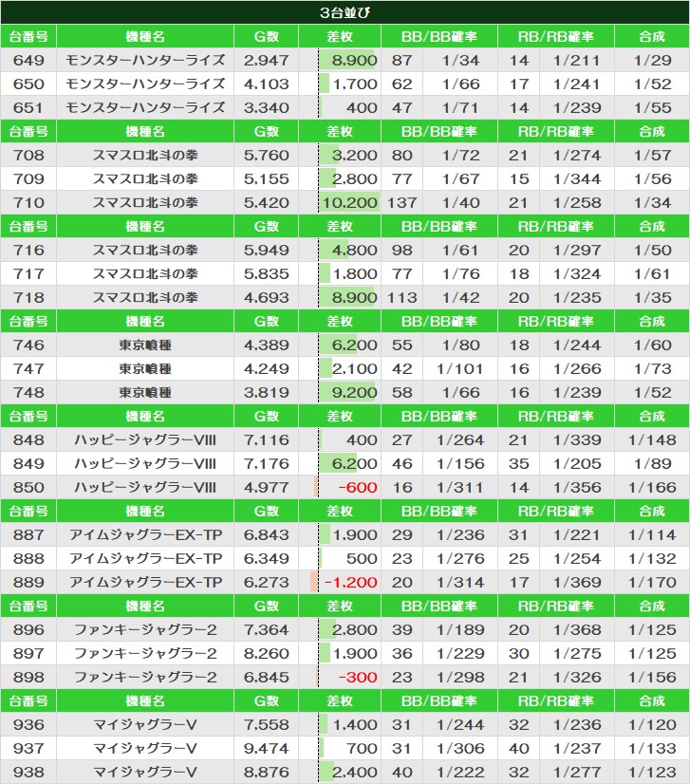The image size is (690, 784).
Task: Click 合成 1/123 in row 938
Action: click(x=652, y=773)
